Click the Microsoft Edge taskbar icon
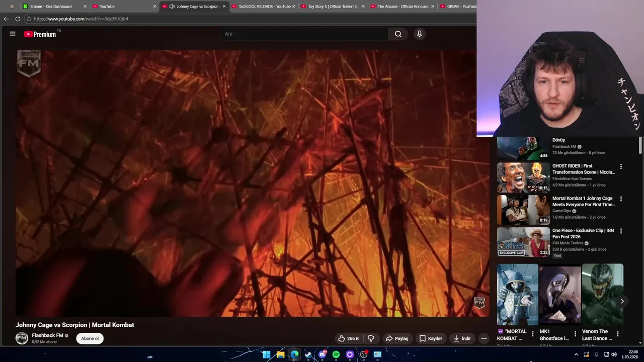644x362 pixels. (x=294, y=354)
